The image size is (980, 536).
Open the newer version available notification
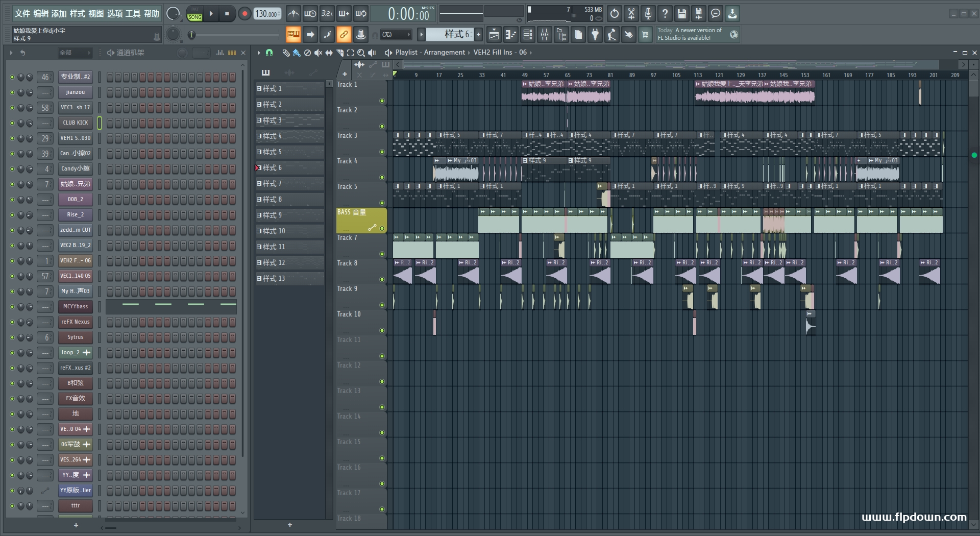[x=698, y=34]
